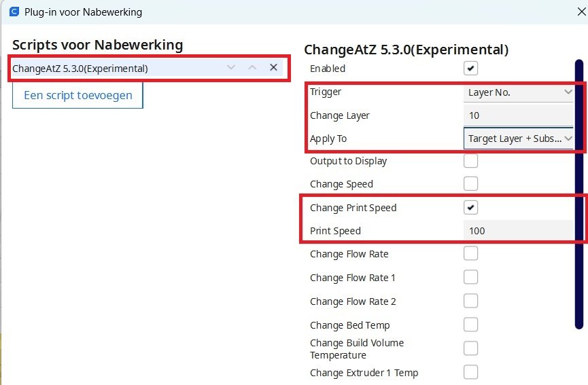Image resolution: width=588 pixels, height=385 pixels.
Task: Enable Output to Display checkbox
Action: pos(470,161)
